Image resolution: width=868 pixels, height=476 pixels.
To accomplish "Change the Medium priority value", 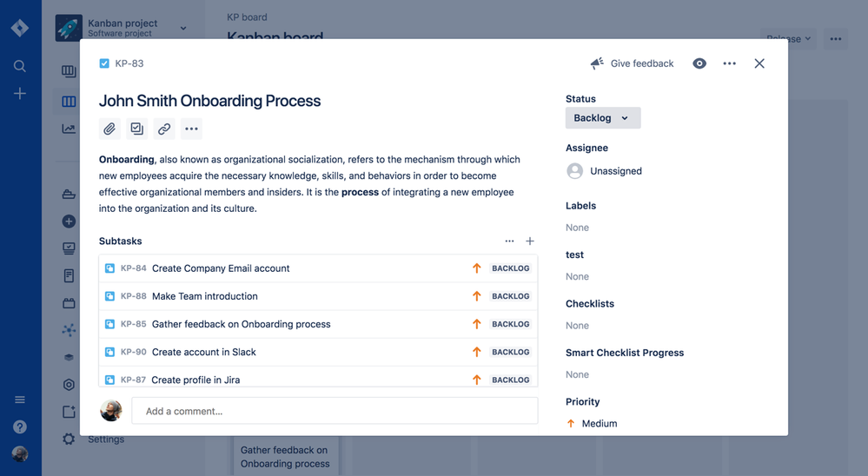I will pos(592,423).
